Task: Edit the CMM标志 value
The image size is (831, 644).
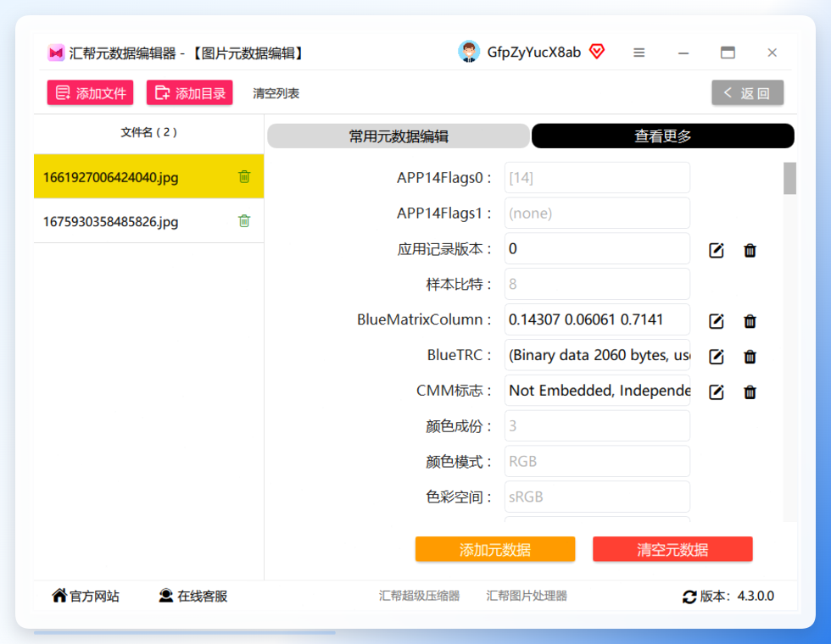Action: [x=716, y=391]
